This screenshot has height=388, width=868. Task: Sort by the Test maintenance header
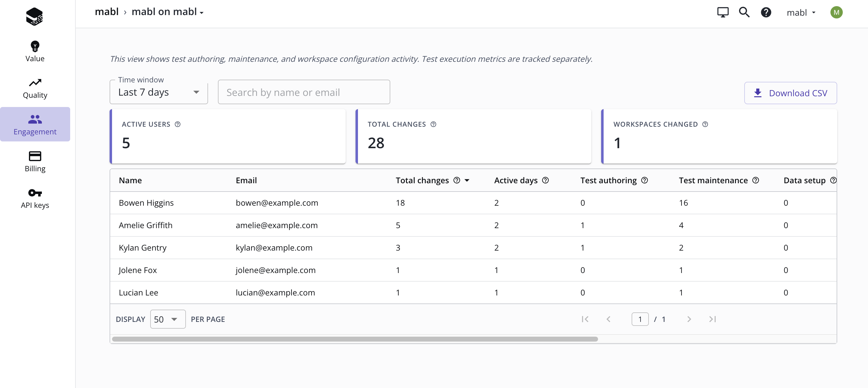713,180
